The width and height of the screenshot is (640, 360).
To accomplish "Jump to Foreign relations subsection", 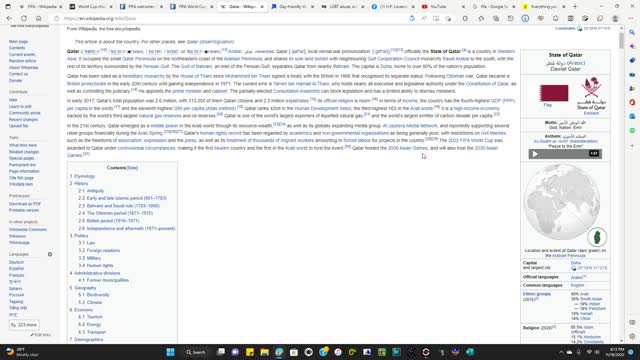I will [x=103, y=251].
